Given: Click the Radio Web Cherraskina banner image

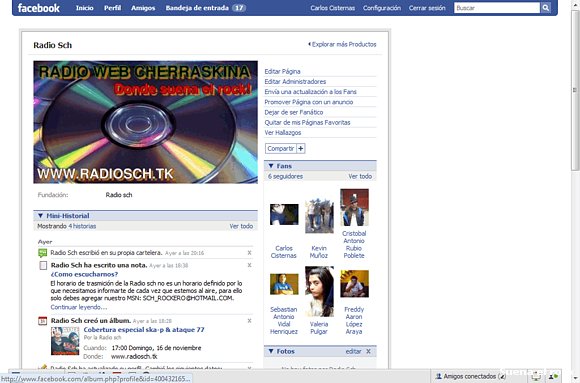Looking at the screenshot, I should tap(145, 122).
